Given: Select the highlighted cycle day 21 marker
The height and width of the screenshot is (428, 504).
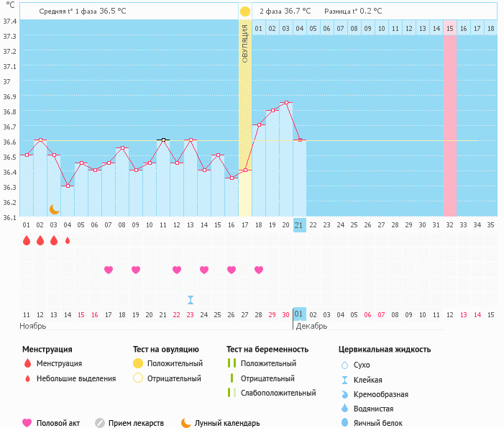Looking at the screenshot, I should point(300,224).
